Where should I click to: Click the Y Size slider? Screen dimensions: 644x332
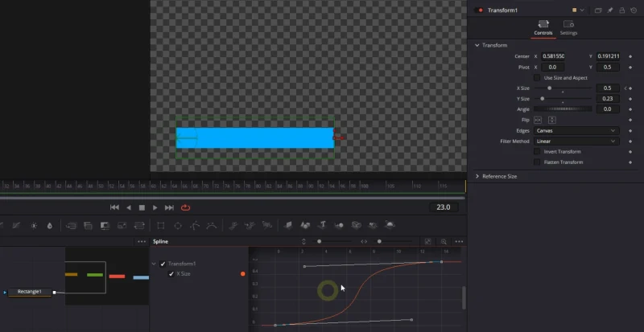[563, 98]
